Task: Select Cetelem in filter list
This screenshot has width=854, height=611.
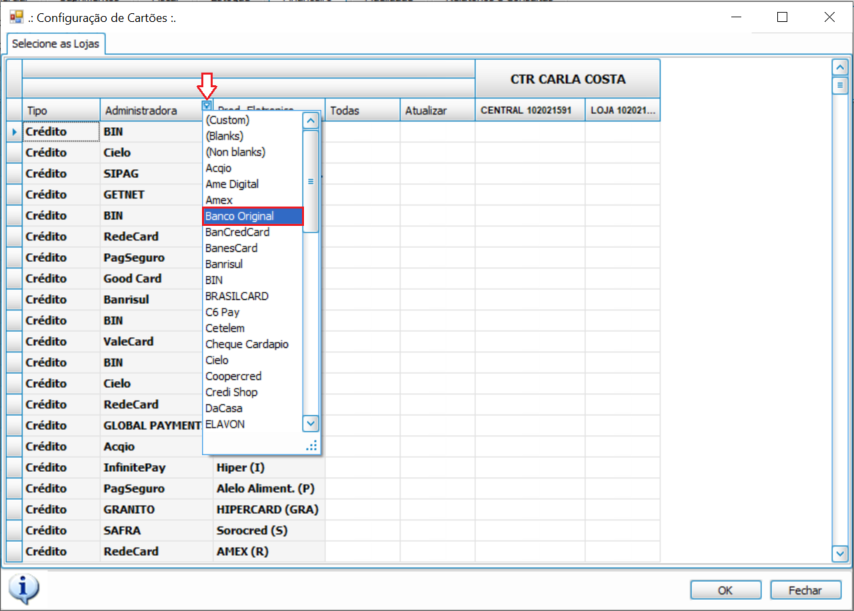Action: (253, 328)
